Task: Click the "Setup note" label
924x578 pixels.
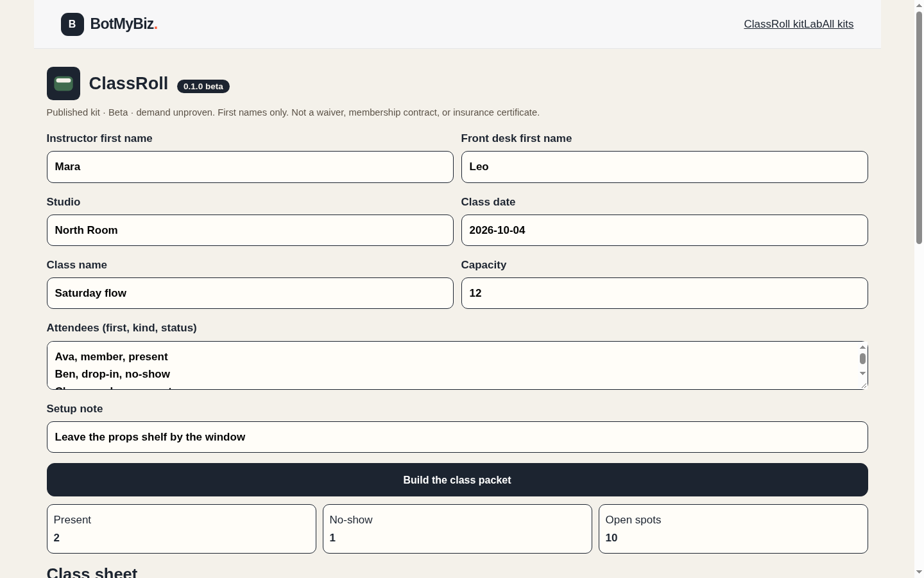Action: point(74,408)
